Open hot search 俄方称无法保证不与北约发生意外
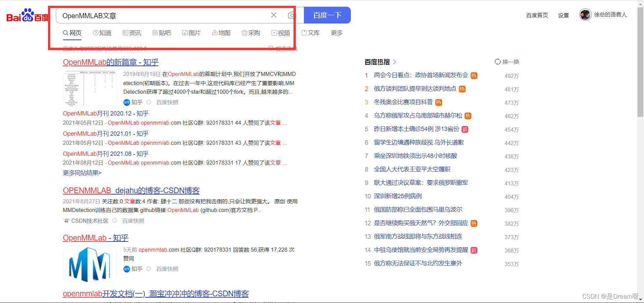The height and width of the screenshot is (303, 644). pyautogui.click(x=418, y=263)
